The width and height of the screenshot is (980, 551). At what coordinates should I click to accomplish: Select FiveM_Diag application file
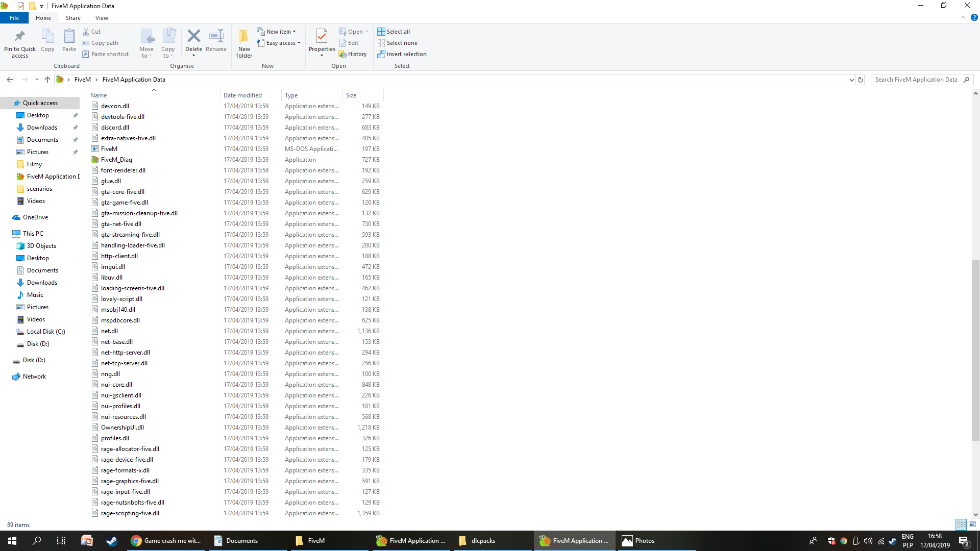[x=116, y=160]
